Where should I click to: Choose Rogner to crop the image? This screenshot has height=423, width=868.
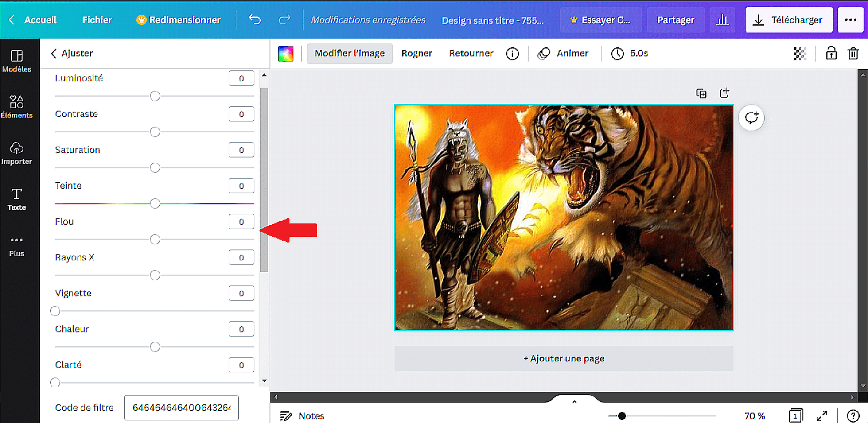click(x=417, y=53)
